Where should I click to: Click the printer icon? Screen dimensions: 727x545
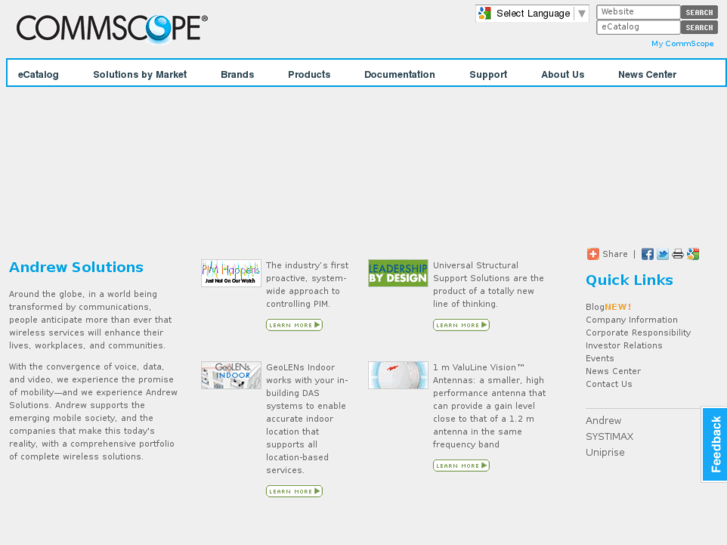tap(678, 254)
